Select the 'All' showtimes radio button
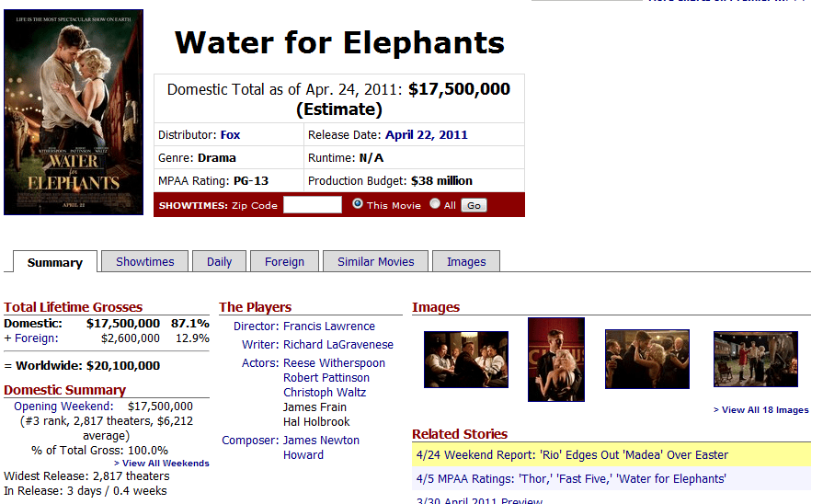The width and height of the screenshot is (823, 504). point(435,204)
